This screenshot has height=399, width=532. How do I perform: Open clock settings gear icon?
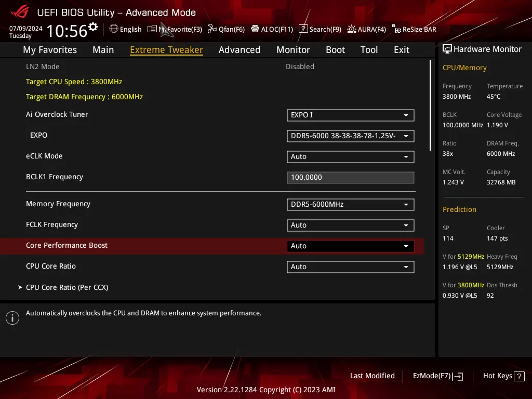[x=93, y=26]
